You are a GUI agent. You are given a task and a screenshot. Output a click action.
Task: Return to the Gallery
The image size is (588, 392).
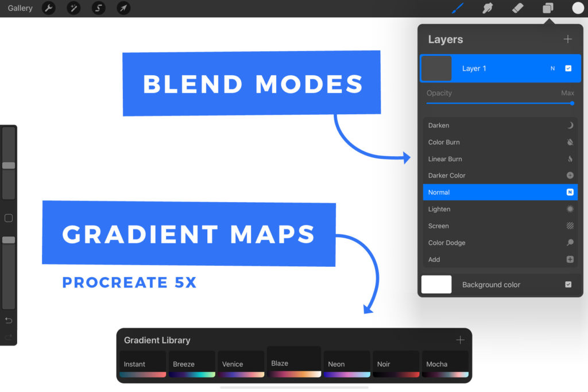[20, 8]
